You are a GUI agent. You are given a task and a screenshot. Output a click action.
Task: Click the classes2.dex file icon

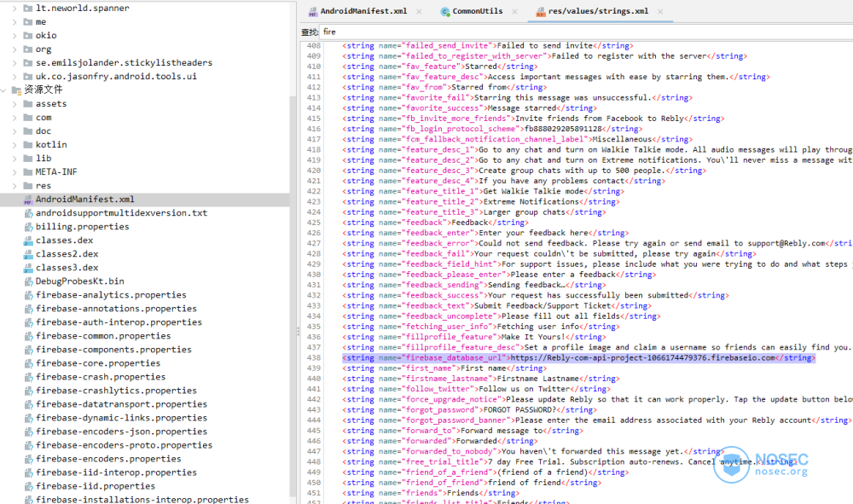28,254
